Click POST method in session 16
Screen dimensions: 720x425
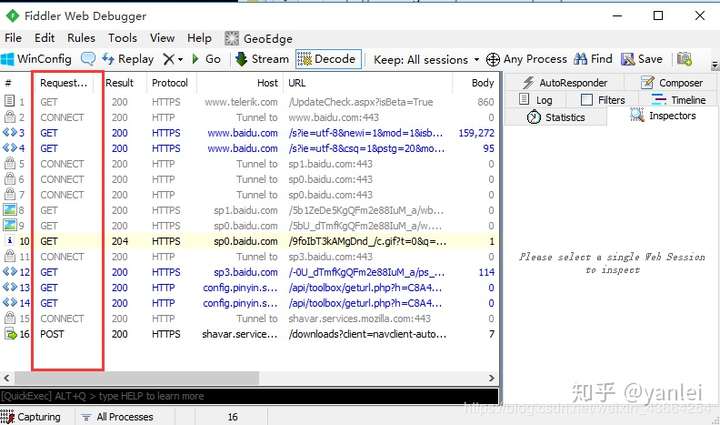click(x=52, y=334)
